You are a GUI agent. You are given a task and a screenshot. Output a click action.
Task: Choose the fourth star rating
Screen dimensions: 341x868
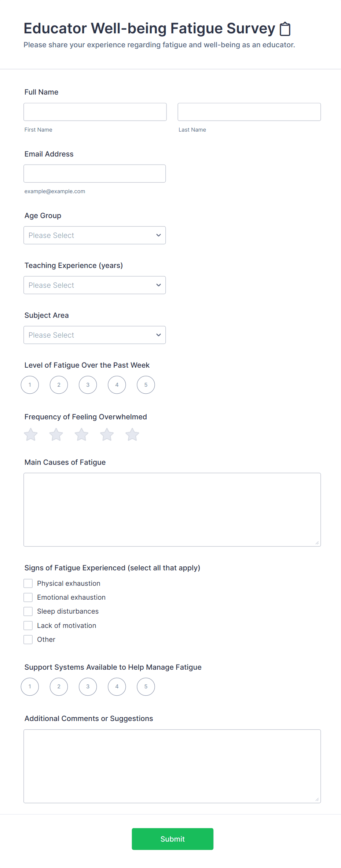pyautogui.click(x=107, y=435)
